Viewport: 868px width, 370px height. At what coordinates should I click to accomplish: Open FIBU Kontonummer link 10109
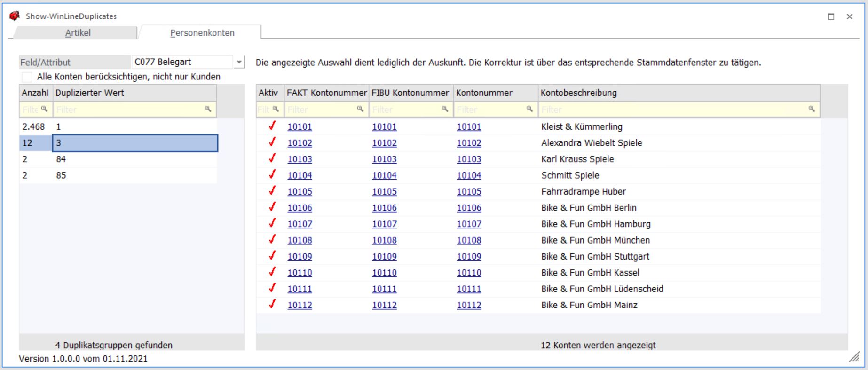384,256
